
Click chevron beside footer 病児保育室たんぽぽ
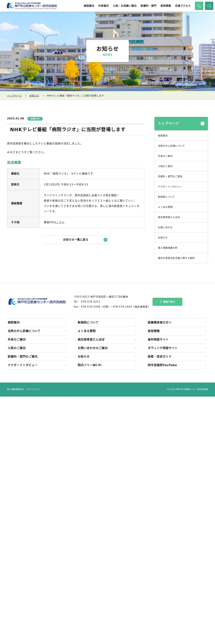click(136, 340)
